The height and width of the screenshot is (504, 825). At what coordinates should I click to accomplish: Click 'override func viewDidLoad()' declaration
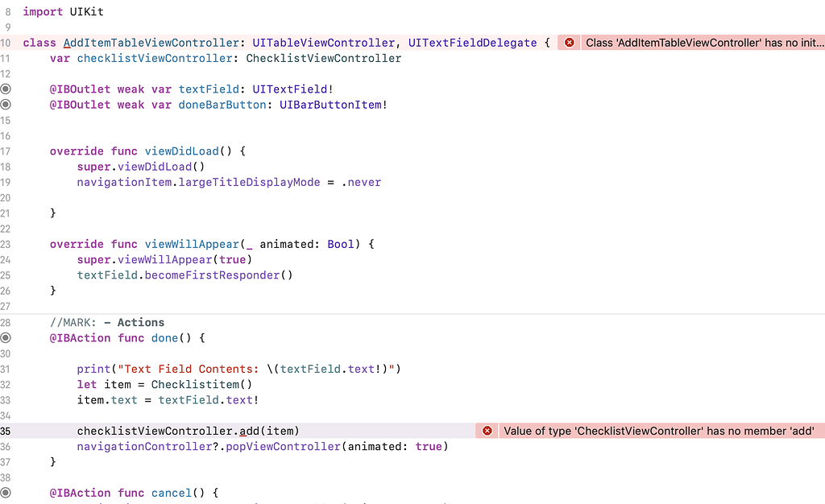140,151
